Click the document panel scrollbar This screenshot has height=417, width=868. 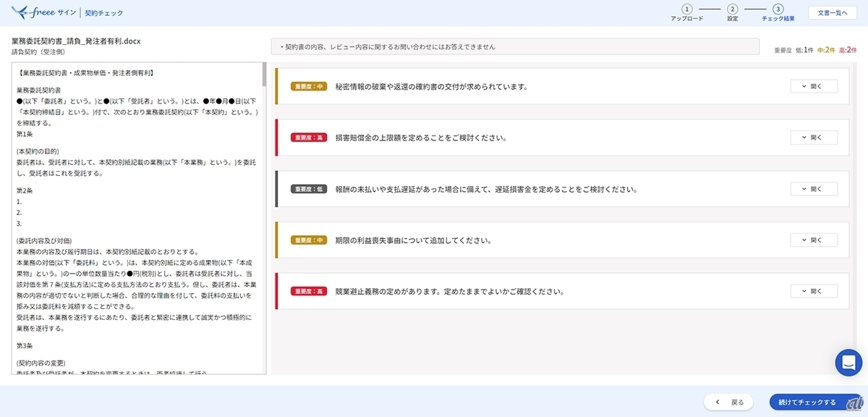coord(264,75)
